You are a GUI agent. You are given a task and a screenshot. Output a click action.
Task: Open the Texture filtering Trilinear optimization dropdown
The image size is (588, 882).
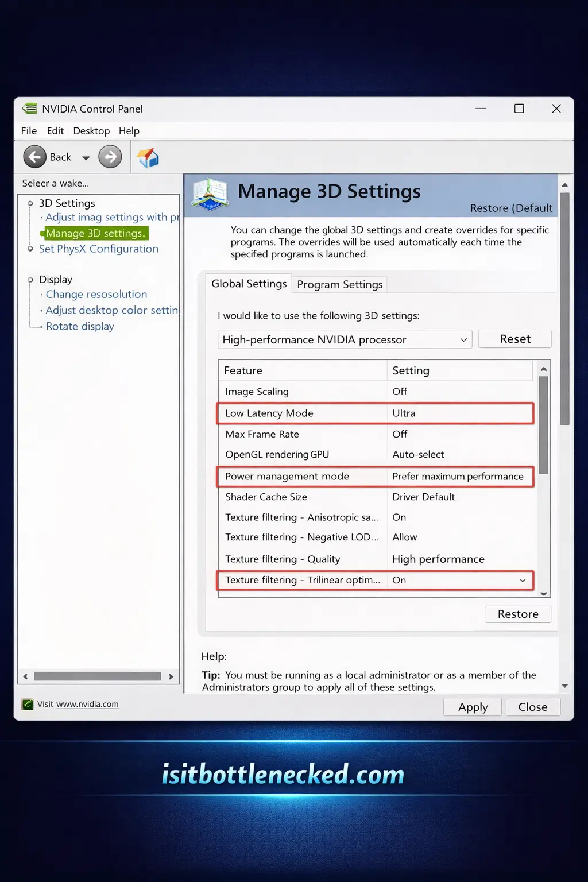[521, 581]
